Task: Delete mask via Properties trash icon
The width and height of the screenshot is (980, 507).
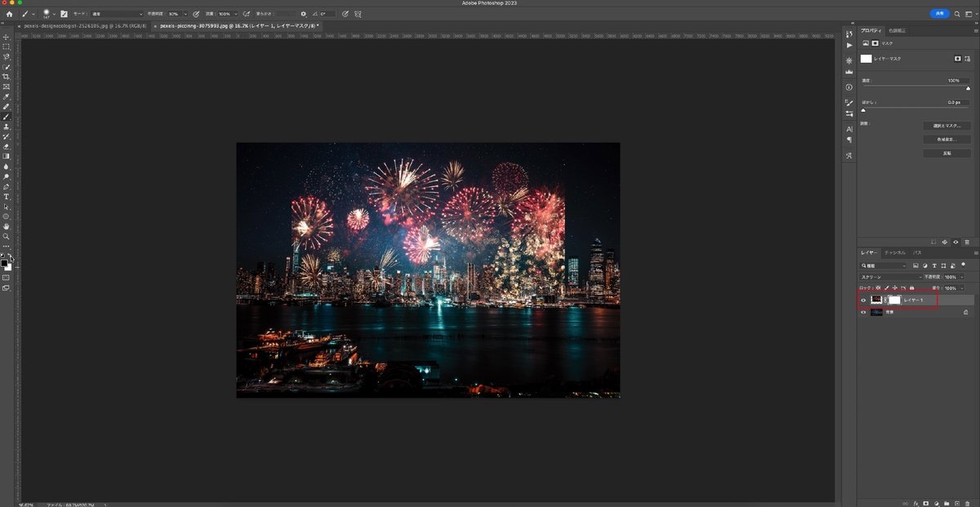Action: point(966,242)
